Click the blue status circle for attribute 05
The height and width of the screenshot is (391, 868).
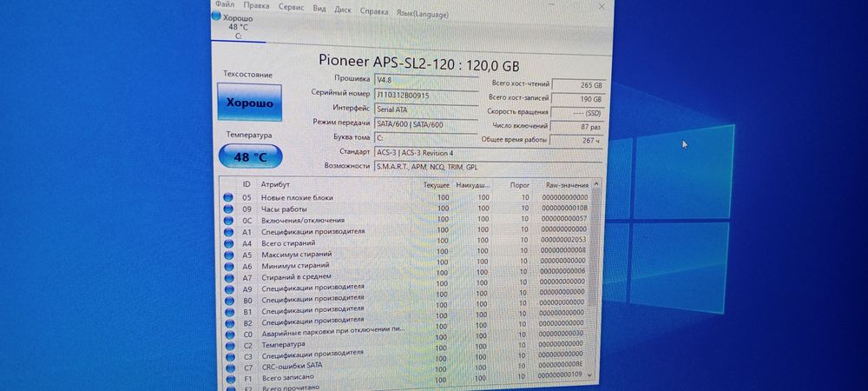coord(228,197)
